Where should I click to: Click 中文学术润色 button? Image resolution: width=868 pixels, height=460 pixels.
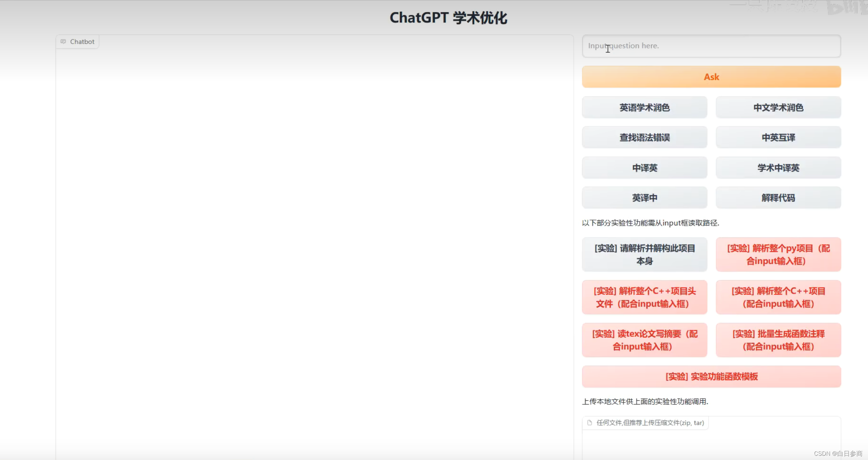tap(778, 108)
